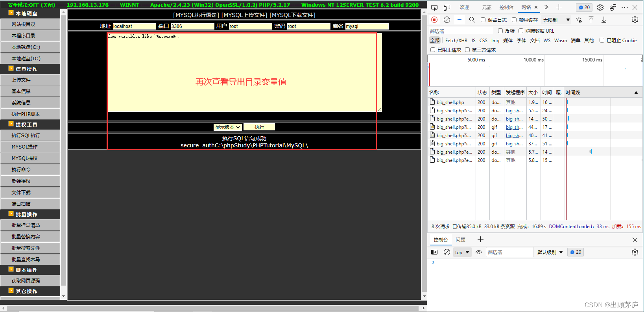Image resolution: width=644 pixels, height=312 pixels.
Task: Open the [MYSQL上传文件] link
Action: click(244, 15)
